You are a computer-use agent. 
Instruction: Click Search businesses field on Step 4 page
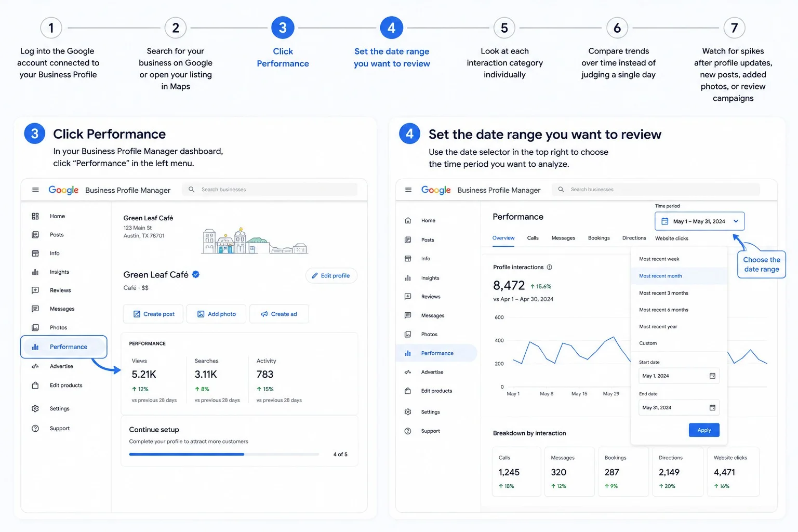[656, 190]
